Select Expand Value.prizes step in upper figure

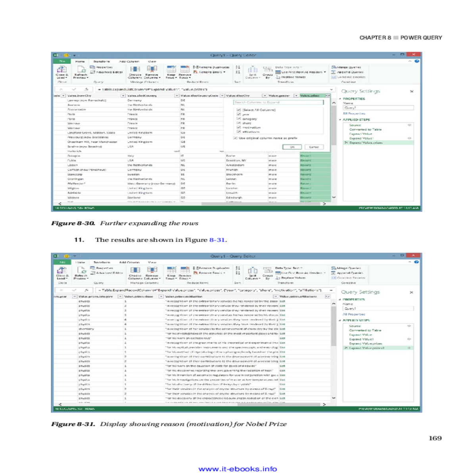click(366, 142)
